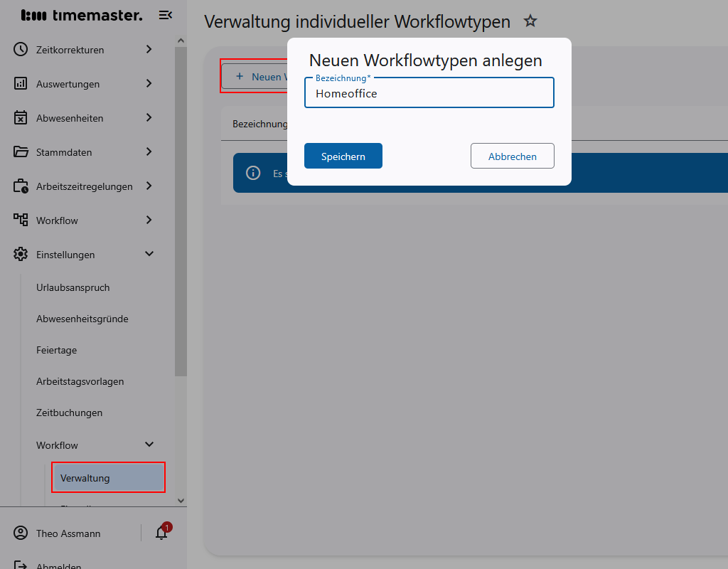Open Abwesenheiten using the calendar icon
This screenshot has width=728, height=569.
[21, 117]
